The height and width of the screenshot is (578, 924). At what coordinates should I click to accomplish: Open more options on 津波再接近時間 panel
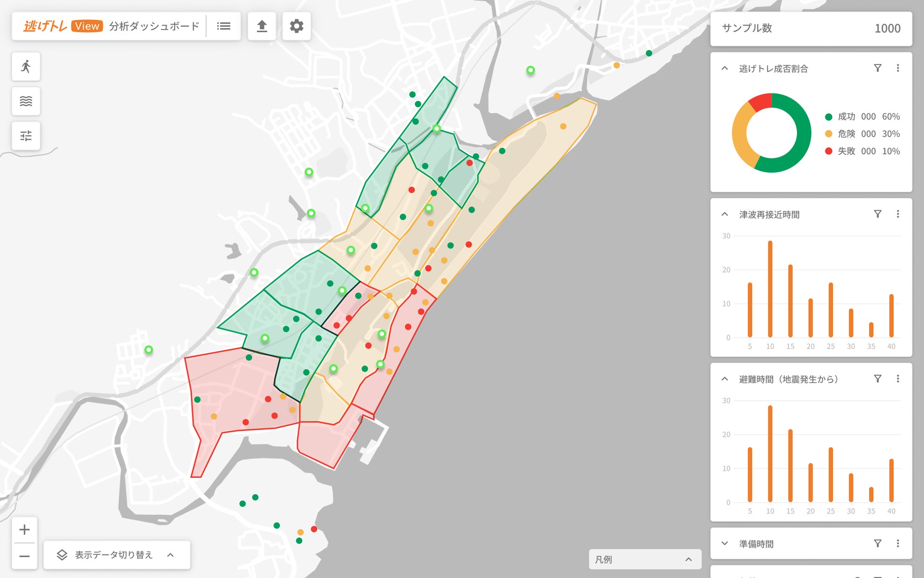(897, 214)
